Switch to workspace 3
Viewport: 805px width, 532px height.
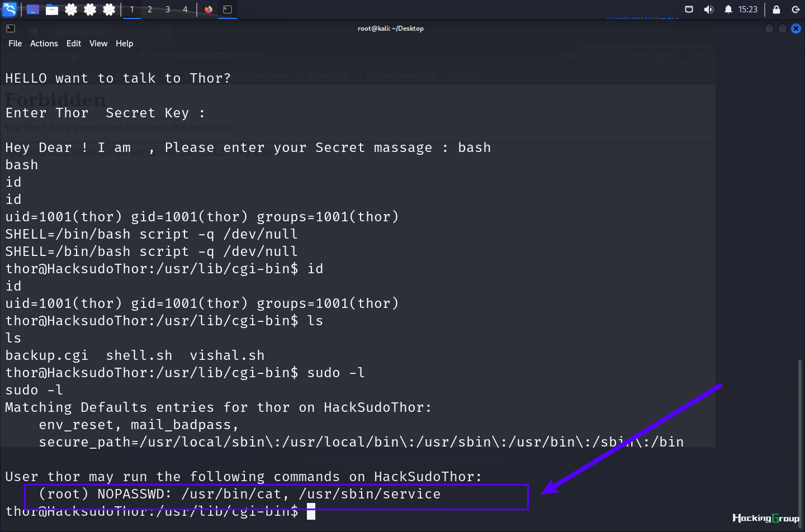[168, 9]
